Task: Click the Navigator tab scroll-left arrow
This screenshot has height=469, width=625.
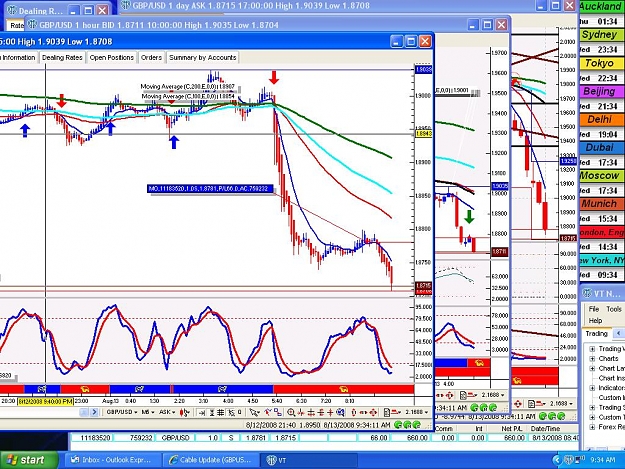Action: tap(618, 333)
